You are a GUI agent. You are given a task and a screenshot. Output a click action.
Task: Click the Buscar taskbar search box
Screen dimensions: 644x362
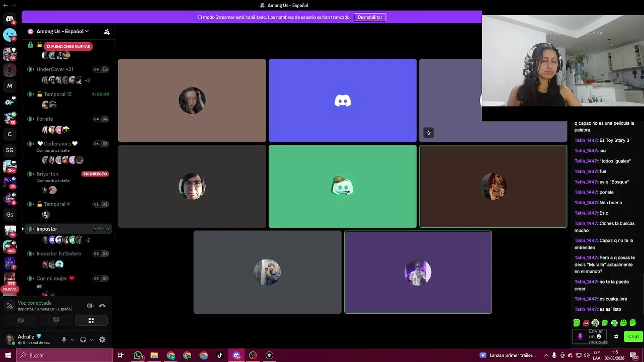coord(65,355)
